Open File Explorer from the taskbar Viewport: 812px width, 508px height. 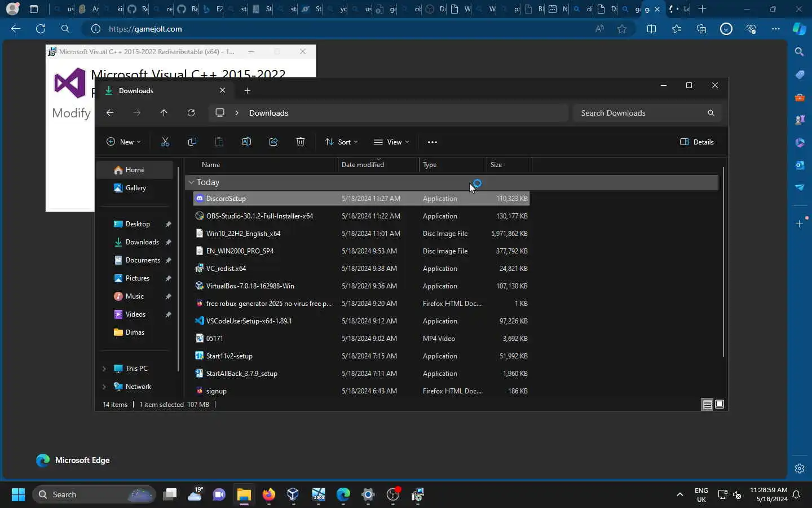point(244,495)
